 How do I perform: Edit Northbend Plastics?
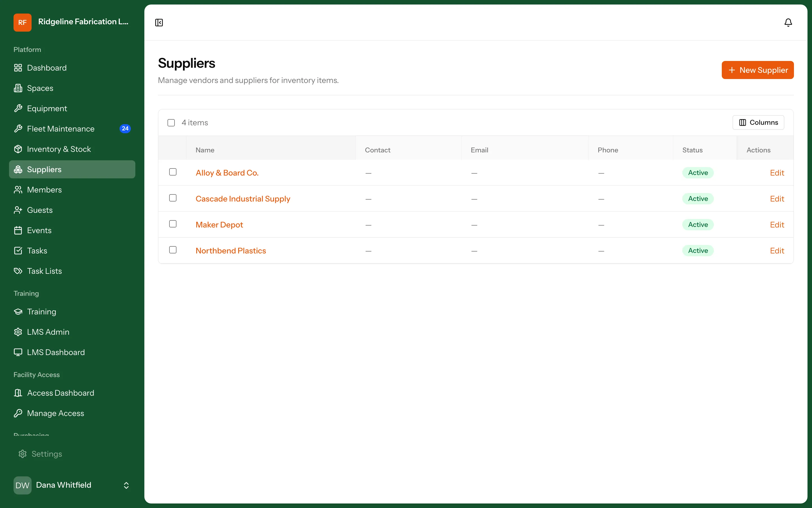click(x=777, y=251)
